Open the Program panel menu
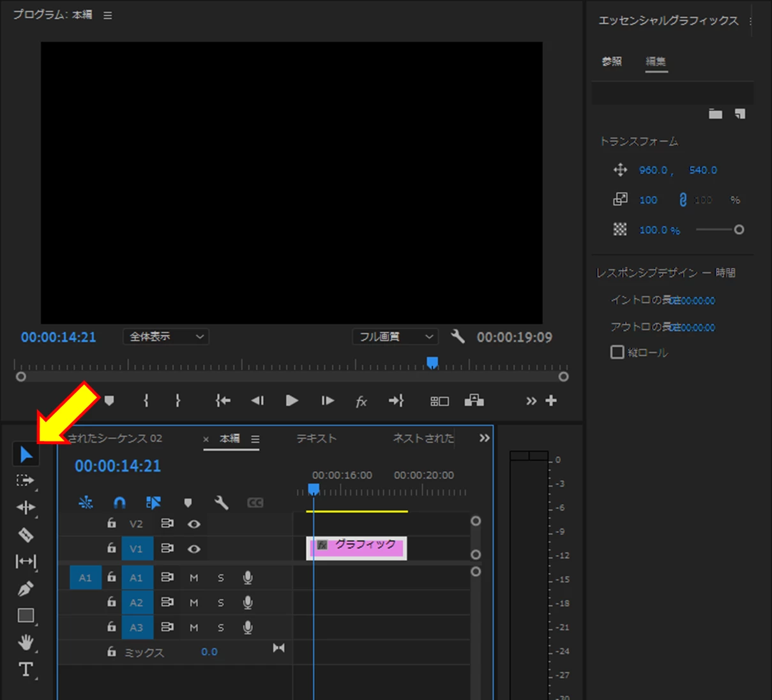This screenshot has width=772, height=700. coord(107,15)
